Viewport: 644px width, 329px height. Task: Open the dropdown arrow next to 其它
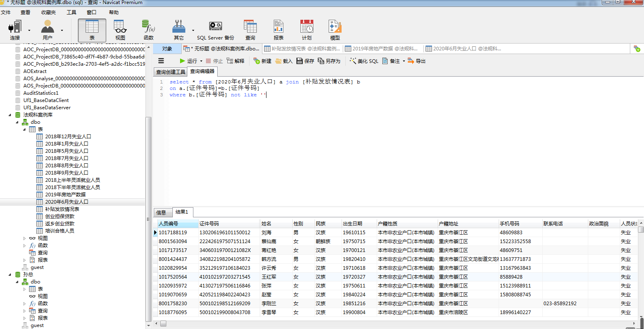(193, 31)
